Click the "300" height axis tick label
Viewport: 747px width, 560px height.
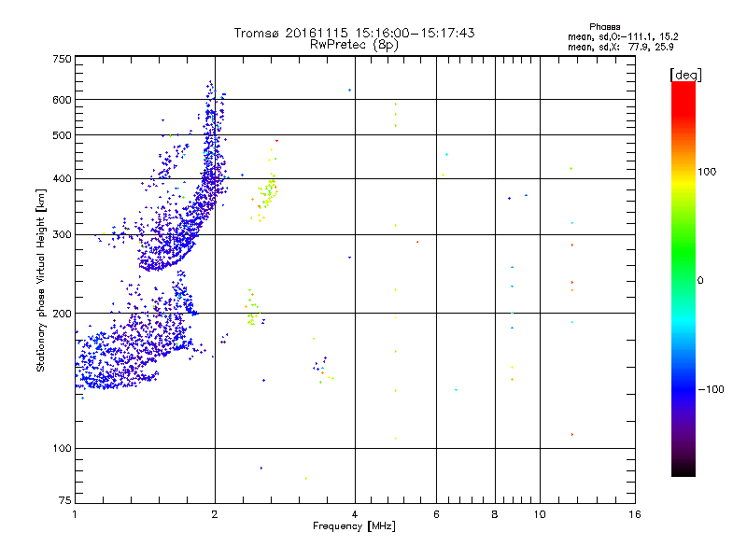62,235
